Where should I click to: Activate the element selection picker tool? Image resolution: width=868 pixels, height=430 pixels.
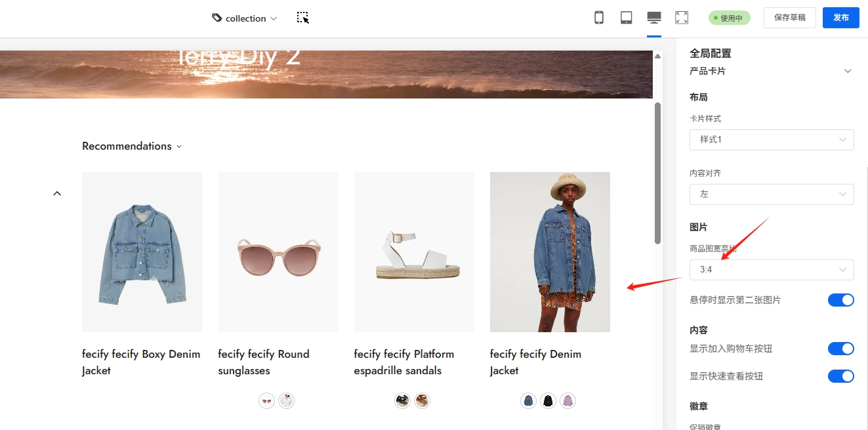coord(302,18)
